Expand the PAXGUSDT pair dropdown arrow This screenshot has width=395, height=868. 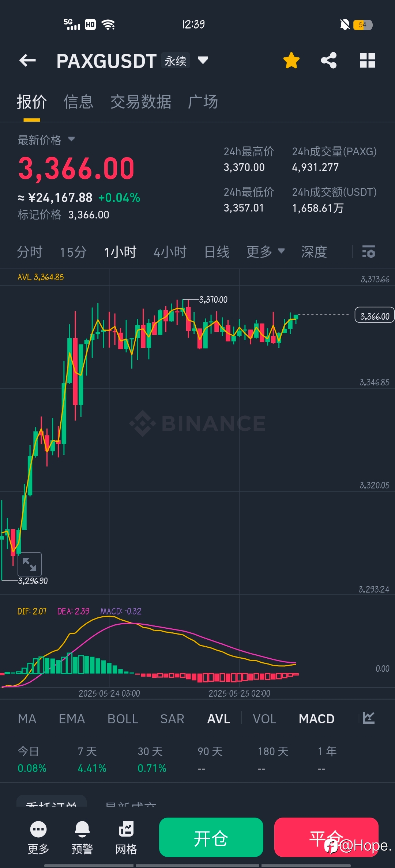point(203,60)
